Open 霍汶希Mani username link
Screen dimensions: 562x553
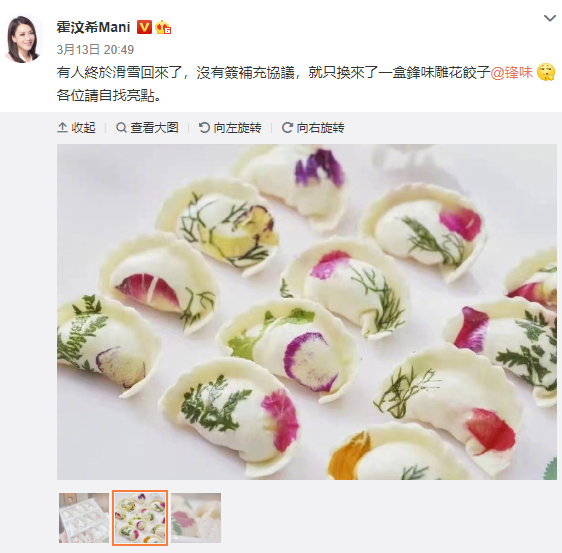(93, 27)
